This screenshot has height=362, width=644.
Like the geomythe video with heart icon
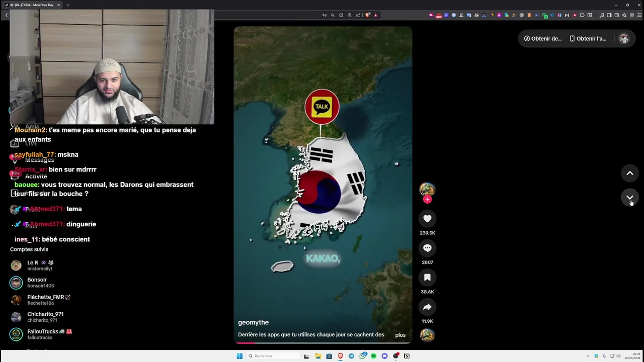(427, 218)
